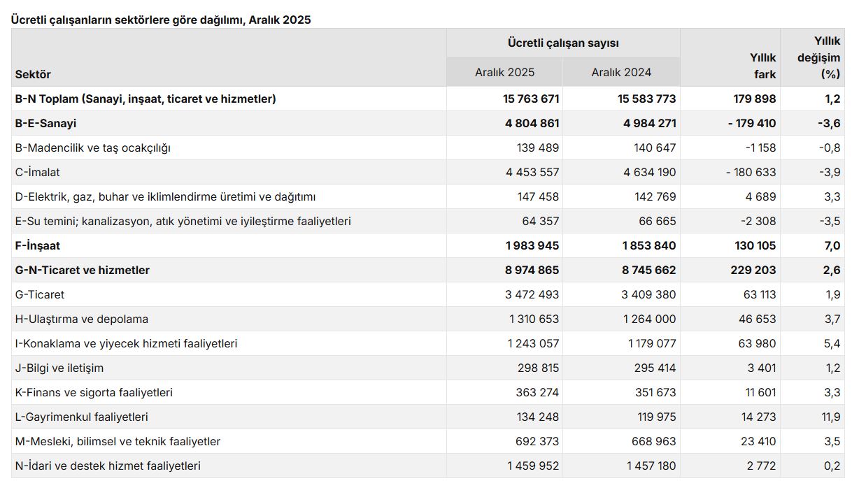The width and height of the screenshot is (859, 504).
Task: Select the 'L-Gayrimenkul faaliyetleri' row label
Action: point(82,417)
